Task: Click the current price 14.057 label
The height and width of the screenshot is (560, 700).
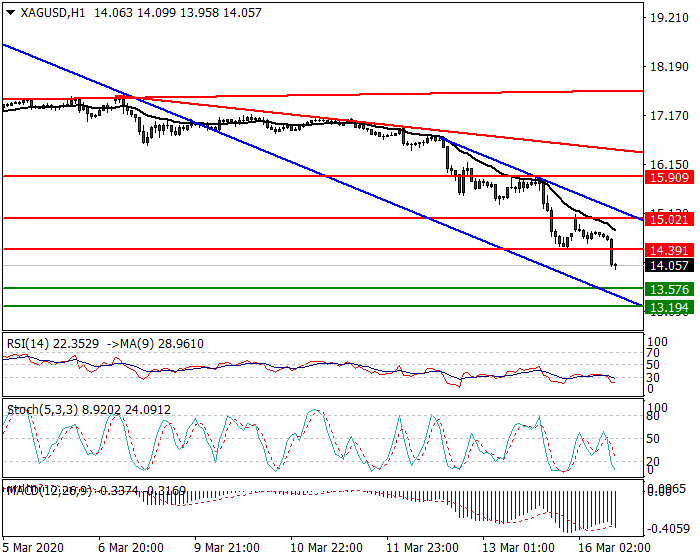Action: (x=669, y=266)
